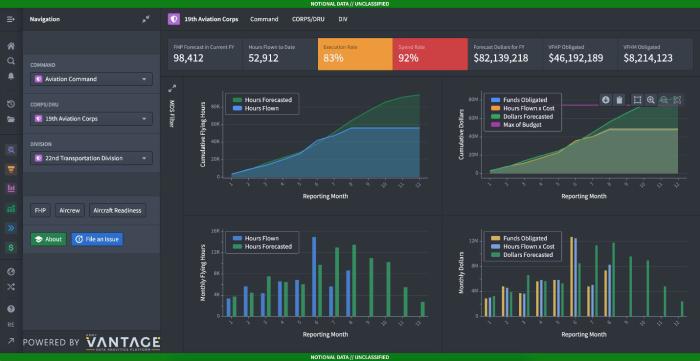
Task: Toggle Funds Obligated in cumulative dollars legend
Action: [x=519, y=100]
